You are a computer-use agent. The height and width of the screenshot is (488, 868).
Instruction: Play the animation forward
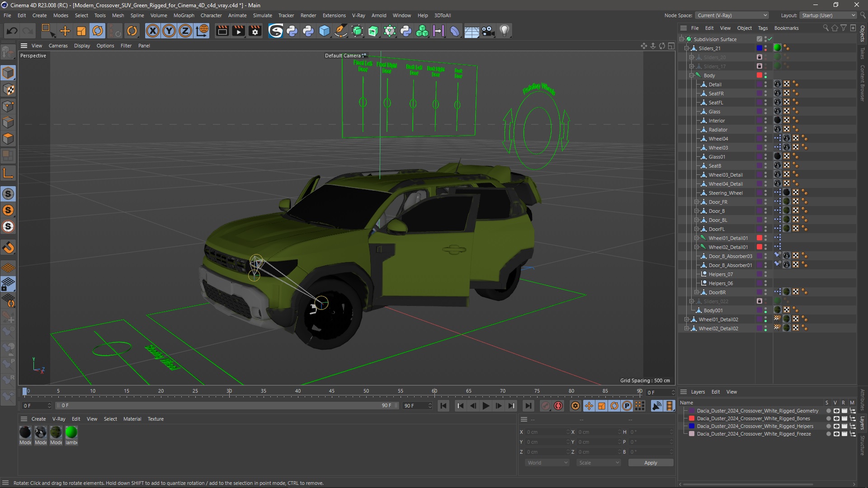click(486, 406)
